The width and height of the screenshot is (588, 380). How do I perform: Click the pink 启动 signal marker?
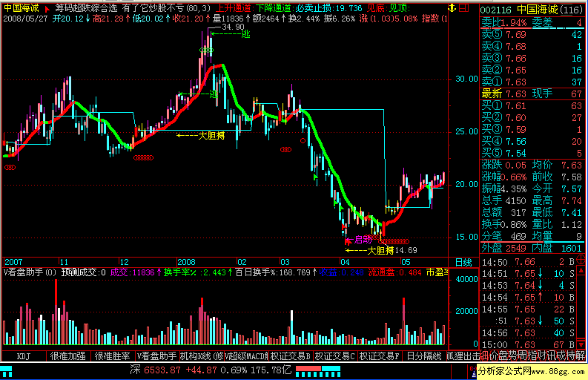click(363, 240)
